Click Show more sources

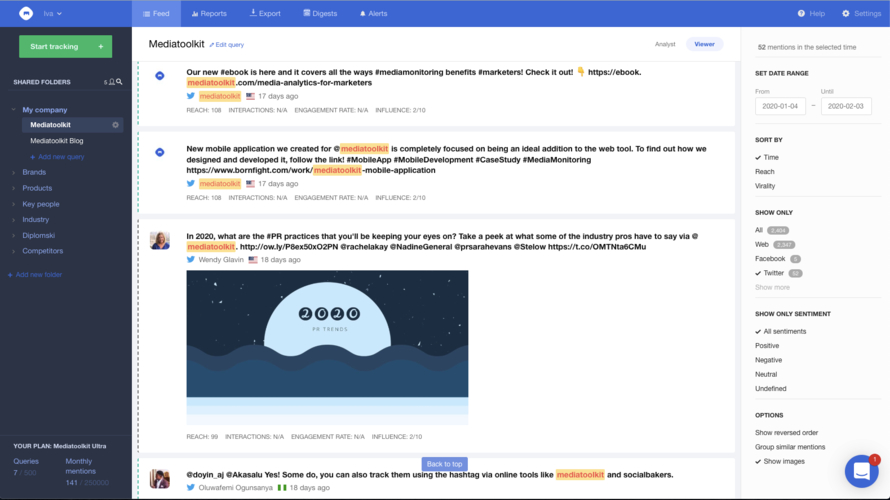point(772,287)
